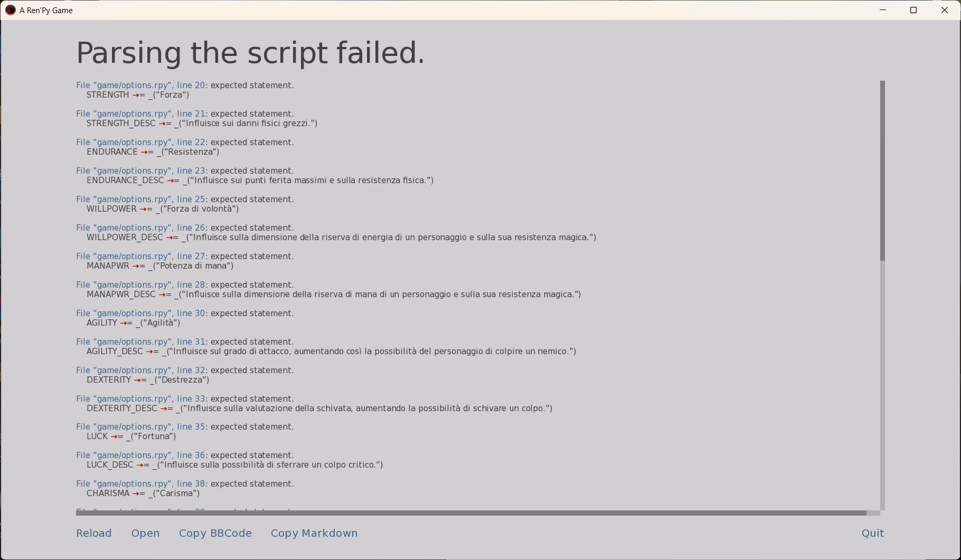
Task: Click the Open button
Action: [145, 533]
